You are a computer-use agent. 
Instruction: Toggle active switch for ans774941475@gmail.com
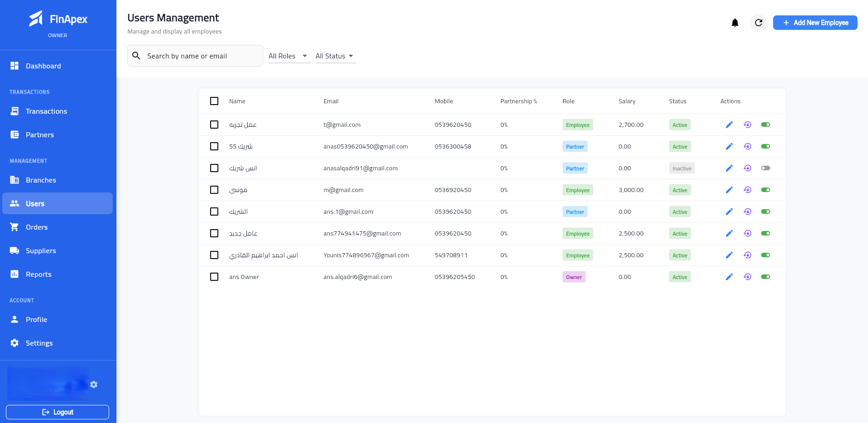766,233
